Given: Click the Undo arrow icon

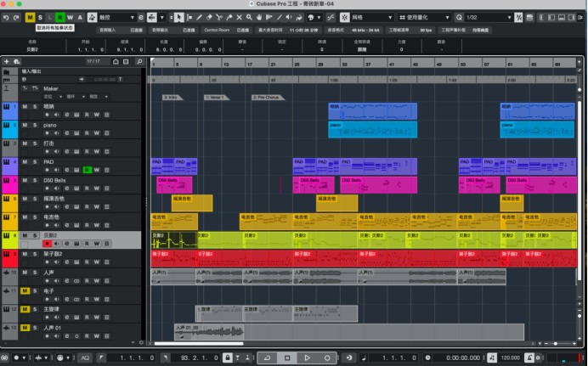Looking at the screenshot, I should 6,17.
